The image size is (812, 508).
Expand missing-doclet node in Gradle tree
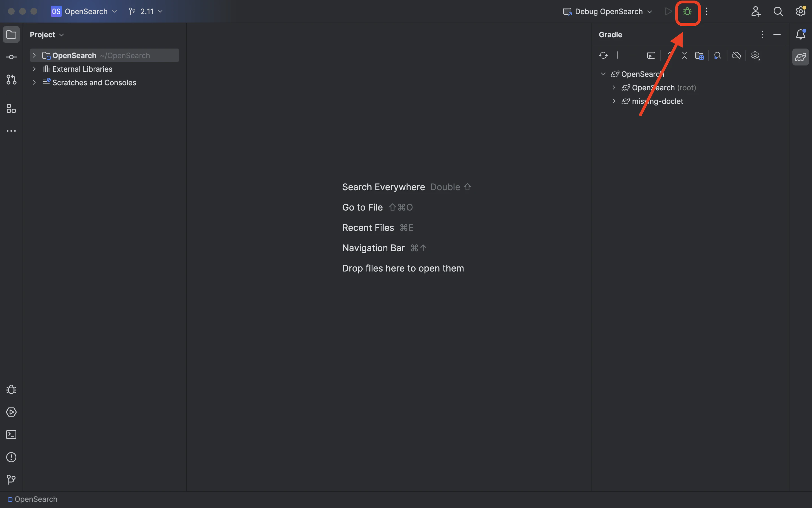pos(614,101)
